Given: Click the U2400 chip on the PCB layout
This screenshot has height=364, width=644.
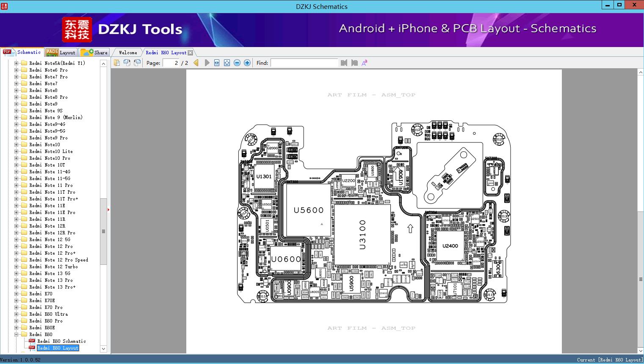Looking at the screenshot, I should coord(450,246).
